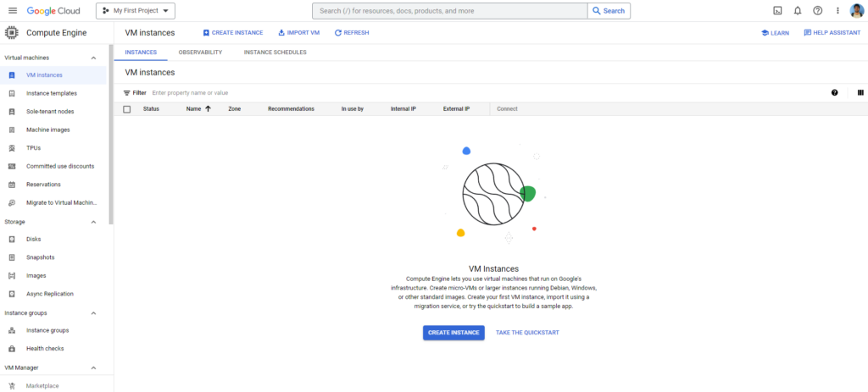
Task: Open the three-dot settings menu
Action: click(837, 10)
